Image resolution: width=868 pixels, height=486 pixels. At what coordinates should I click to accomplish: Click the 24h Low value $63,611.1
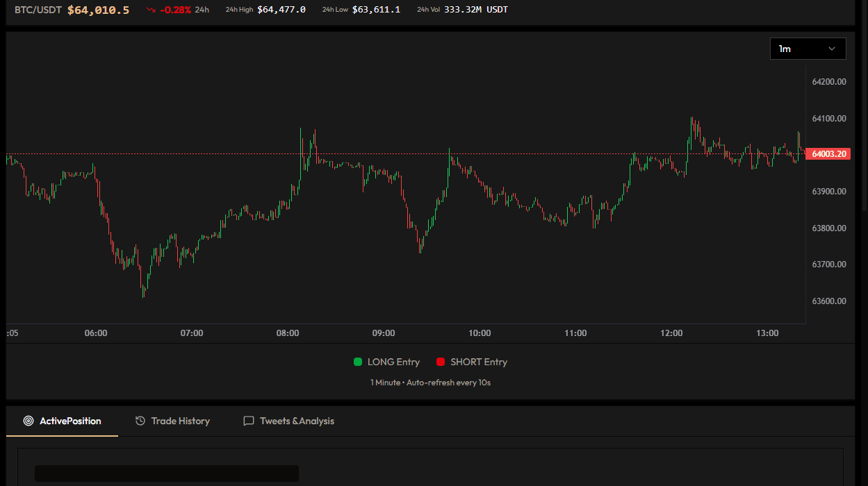click(376, 10)
